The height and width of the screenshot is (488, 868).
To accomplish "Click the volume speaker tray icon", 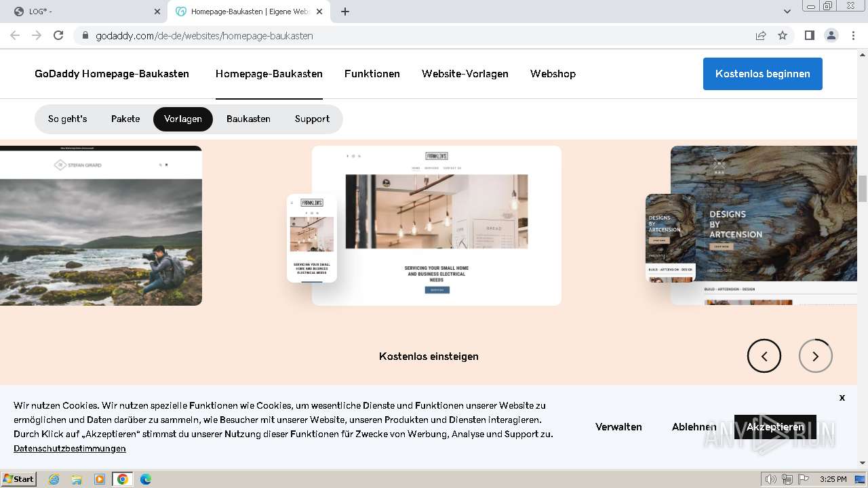I will pyautogui.click(x=771, y=479).
